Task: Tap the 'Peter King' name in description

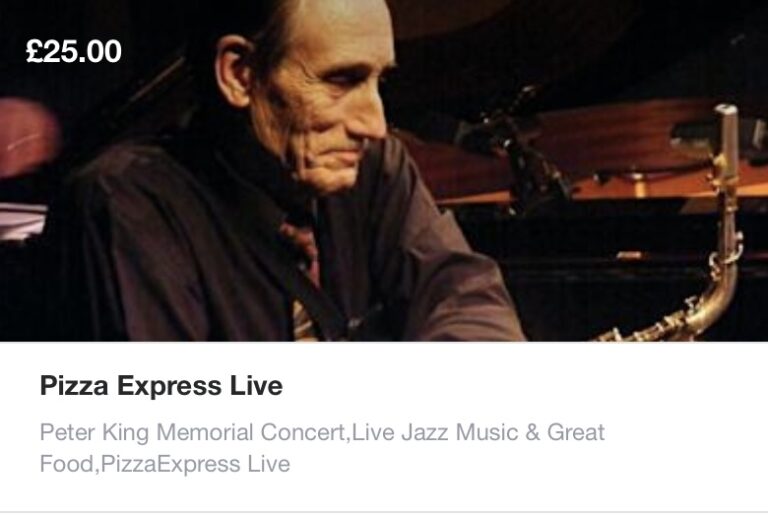Action: (x=94, y=433)
